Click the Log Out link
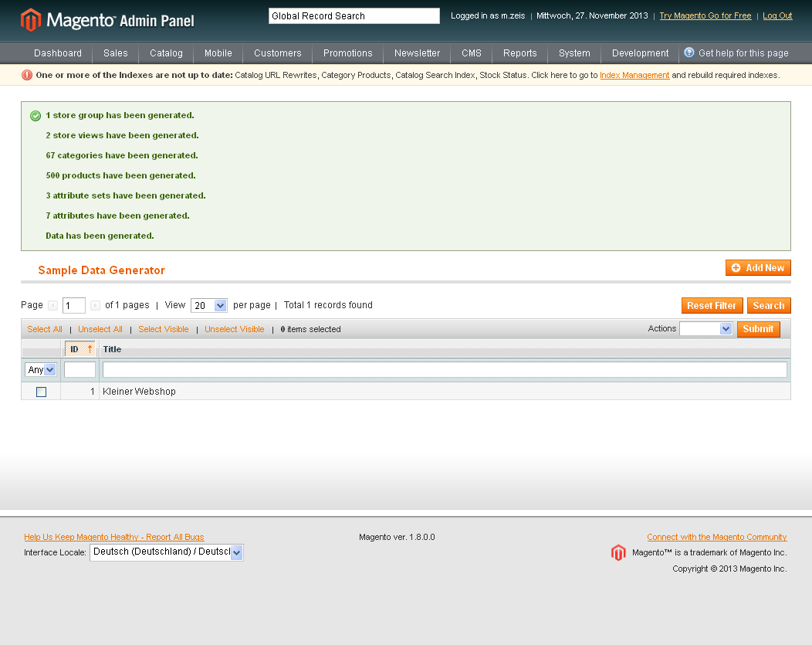 coord(777,15)
